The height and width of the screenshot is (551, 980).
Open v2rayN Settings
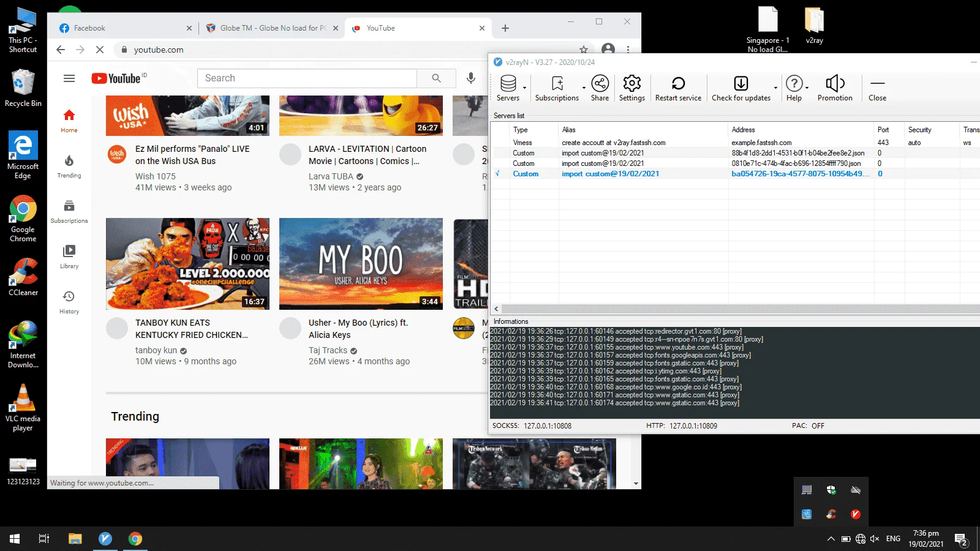pyautogui.click(x=631, y=88)
